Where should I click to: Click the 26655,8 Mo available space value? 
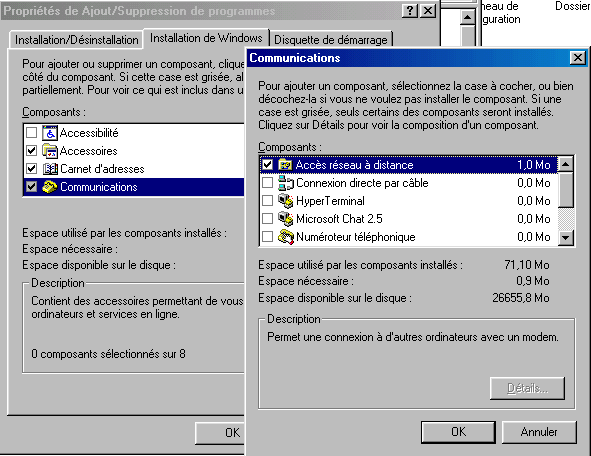point(521,298)
